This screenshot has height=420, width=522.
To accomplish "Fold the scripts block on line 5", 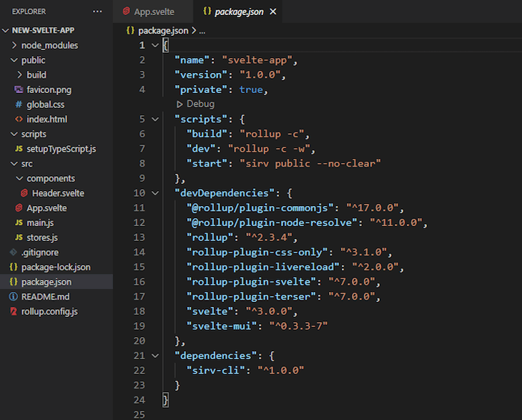I will coord(155,119).
